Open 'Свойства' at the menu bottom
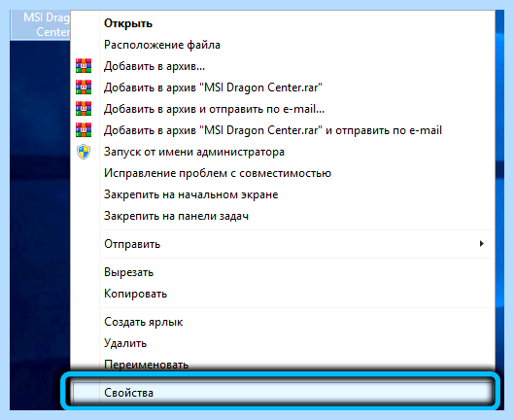The height and width of the screenshot is (420, 514). (283, 393)
